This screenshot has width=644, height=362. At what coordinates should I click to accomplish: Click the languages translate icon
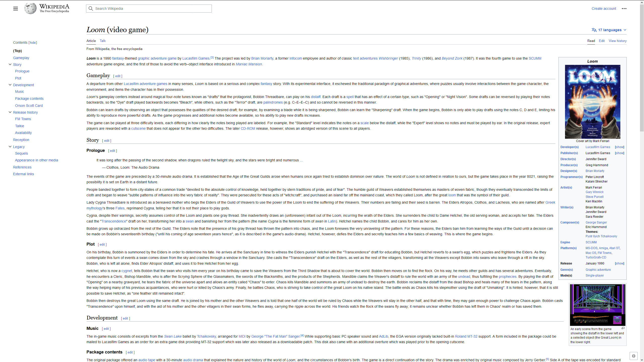[x=594, y=30]
